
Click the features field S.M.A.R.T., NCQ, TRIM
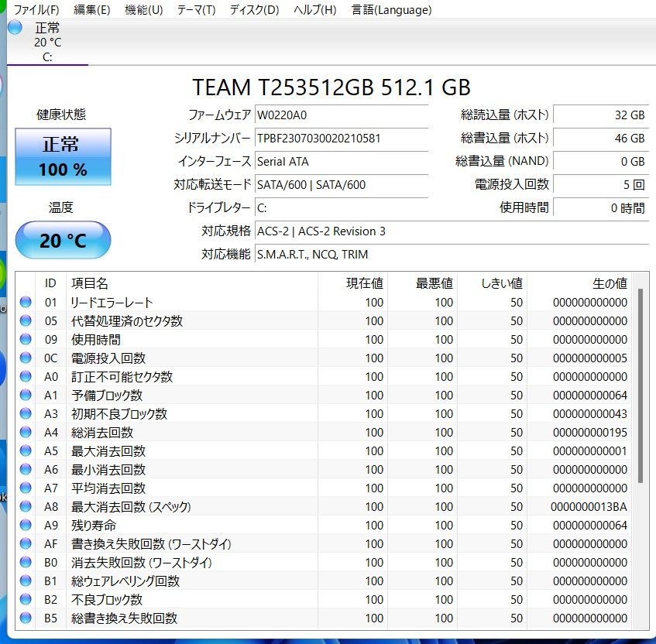coord(452,254)
